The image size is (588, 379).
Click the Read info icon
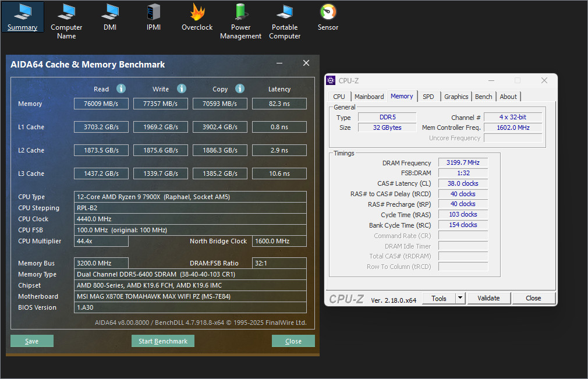tap(121, 88)
